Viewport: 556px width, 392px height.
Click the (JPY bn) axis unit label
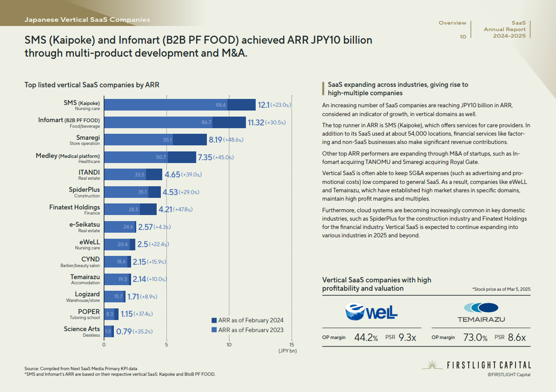288,351
